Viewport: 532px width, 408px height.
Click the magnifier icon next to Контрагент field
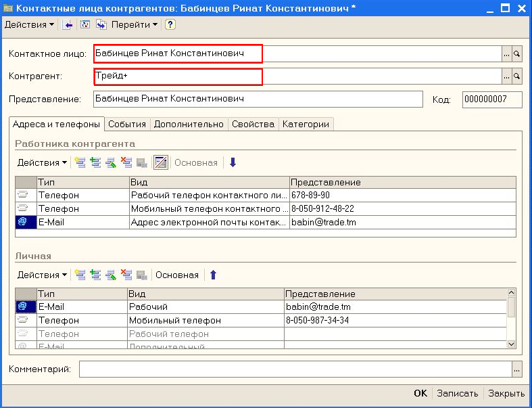pyautogui.click(x=517, y=76)
